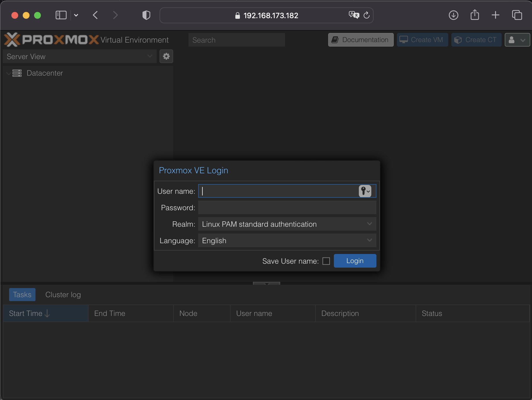Viewport: 532px width, 400px height.
Task: Sort by the Start Time column
Action: pyautogui.click(x=46, y=313)
